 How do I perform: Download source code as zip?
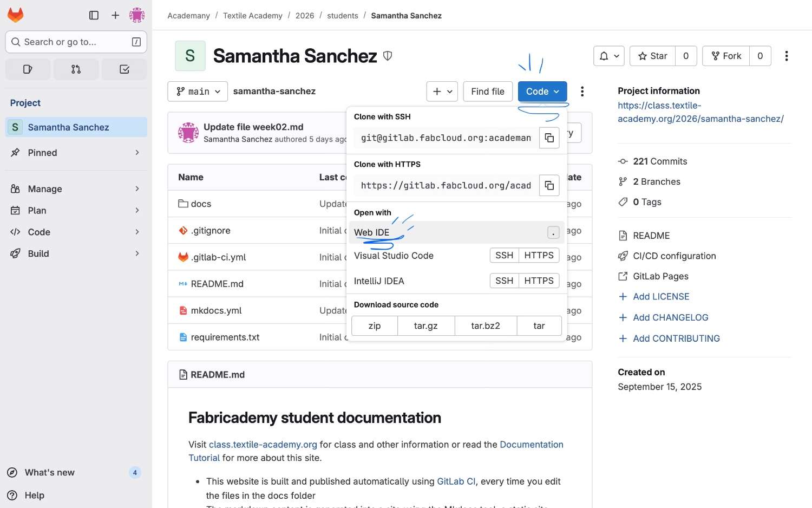(375, 326)
